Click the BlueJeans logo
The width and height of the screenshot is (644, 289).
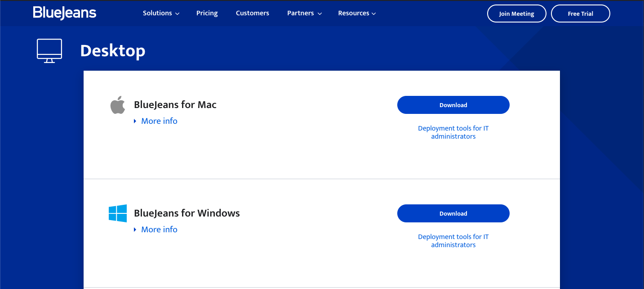pos(64,13)
